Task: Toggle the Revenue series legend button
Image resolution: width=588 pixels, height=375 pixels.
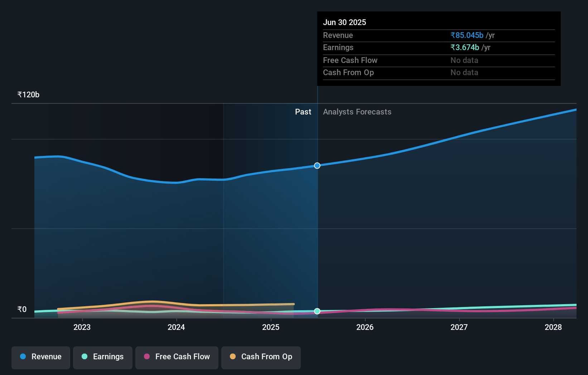Action: click(x=41, y=357)
